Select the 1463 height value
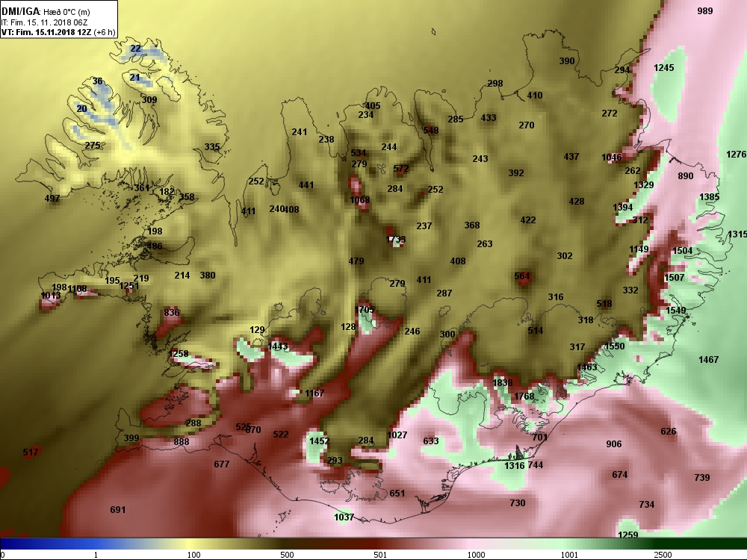The width and height of the screenshot is (747, 560). tap(587, 367)
